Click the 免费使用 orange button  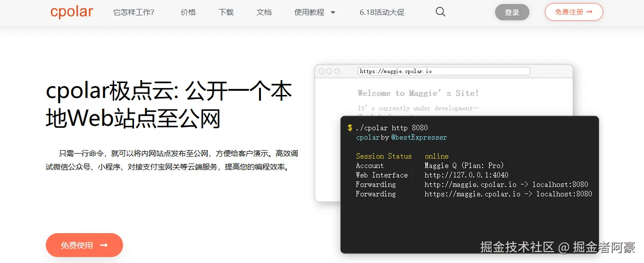84,245
